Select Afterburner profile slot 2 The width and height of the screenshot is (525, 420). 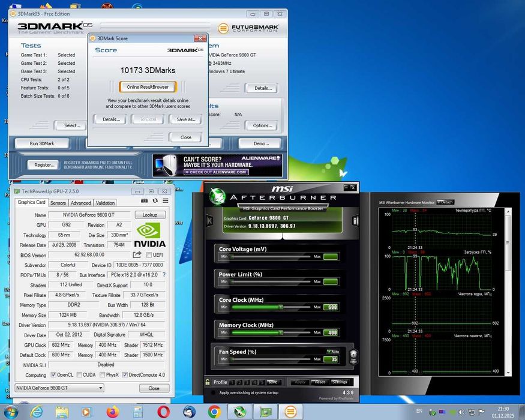pyautogui.click(x=239, y=382)
